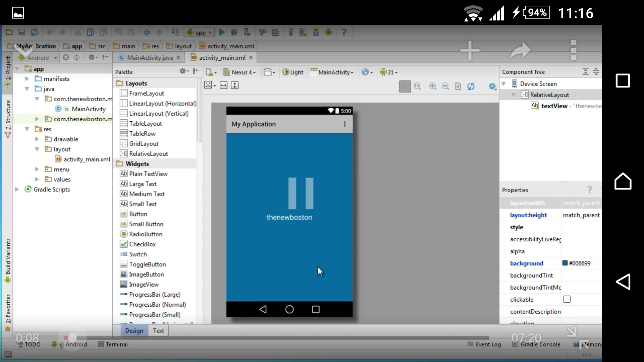
Task: Share the video with arrow icon
Action: (520, 50)
